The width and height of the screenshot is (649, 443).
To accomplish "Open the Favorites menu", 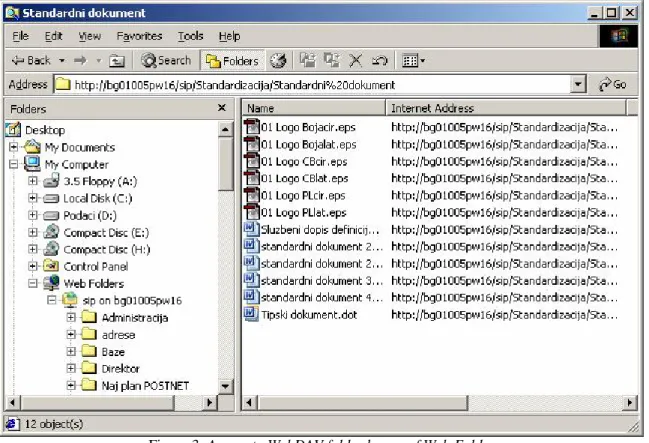I will click(139, 36).
